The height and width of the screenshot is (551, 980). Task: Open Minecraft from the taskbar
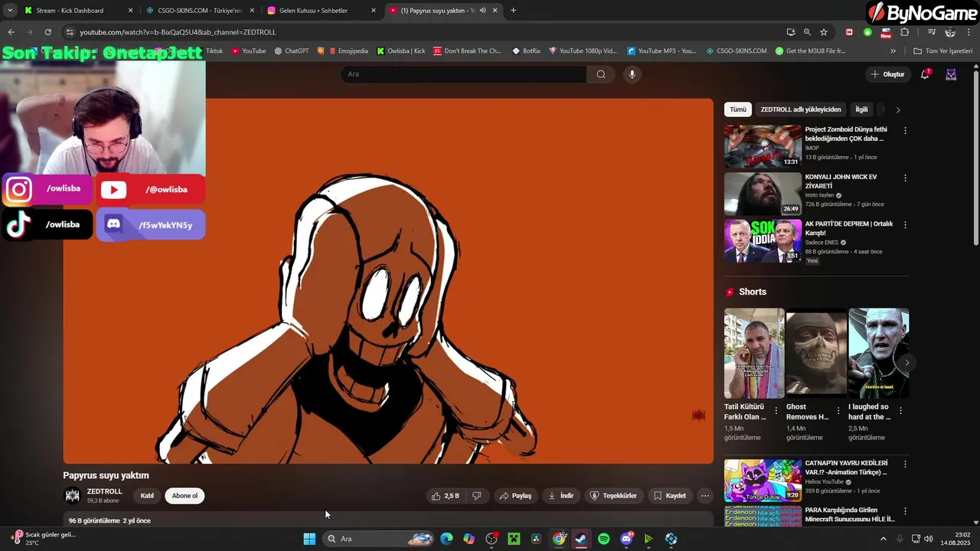514,539
